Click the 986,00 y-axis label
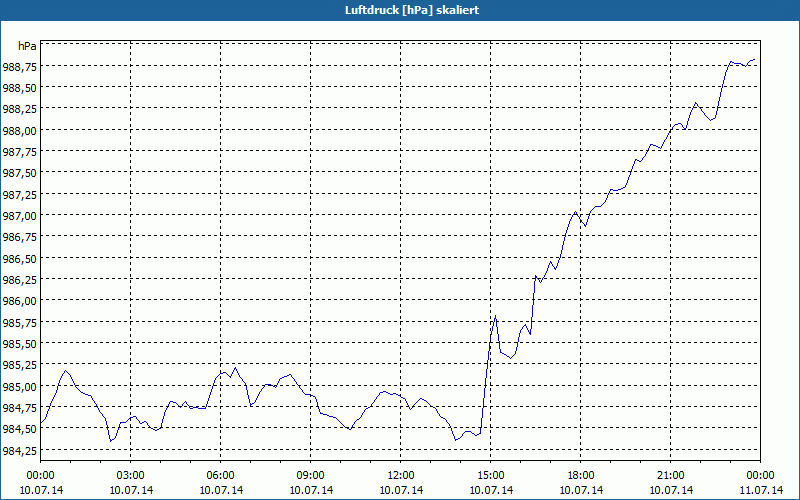This screenshot has width=800, height=500. click(20, 301)
